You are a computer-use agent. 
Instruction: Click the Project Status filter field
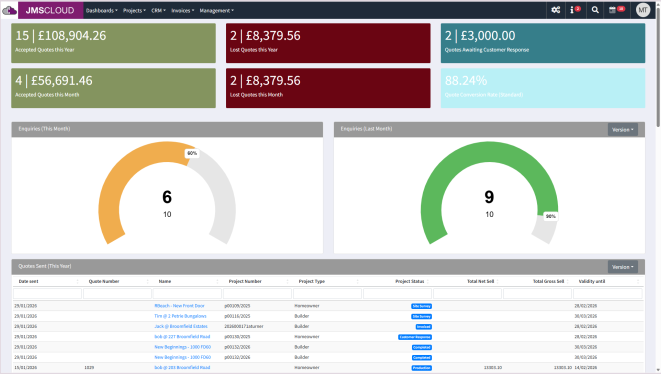point(398,293)
